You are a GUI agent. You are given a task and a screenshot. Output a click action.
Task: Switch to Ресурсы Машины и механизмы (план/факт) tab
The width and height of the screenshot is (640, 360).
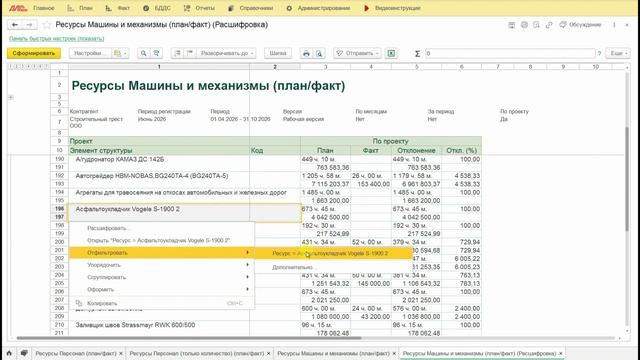tap(333, 353)
